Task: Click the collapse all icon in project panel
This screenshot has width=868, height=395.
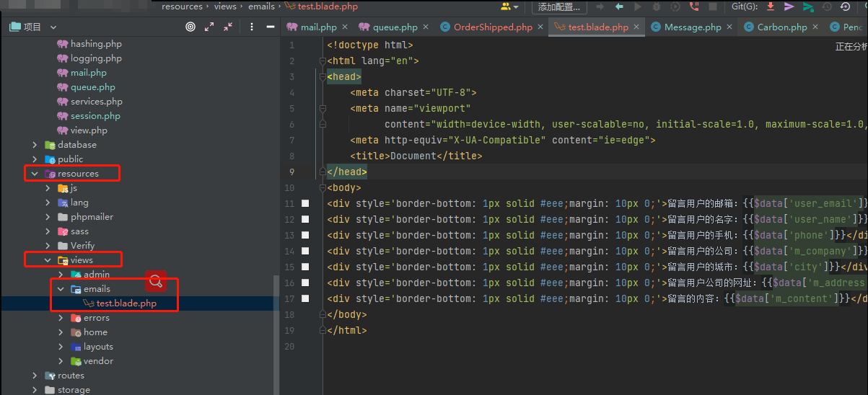Action: [x=228, y=27]
